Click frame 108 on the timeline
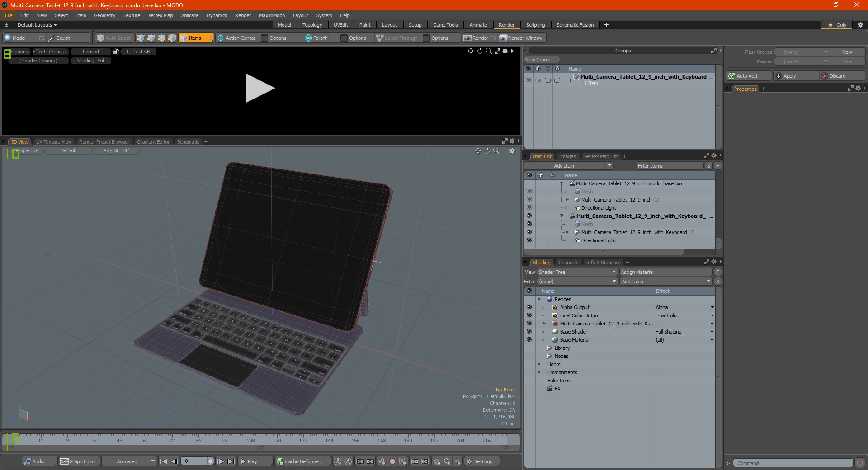 pyautogui.click(x=250, y=440)
